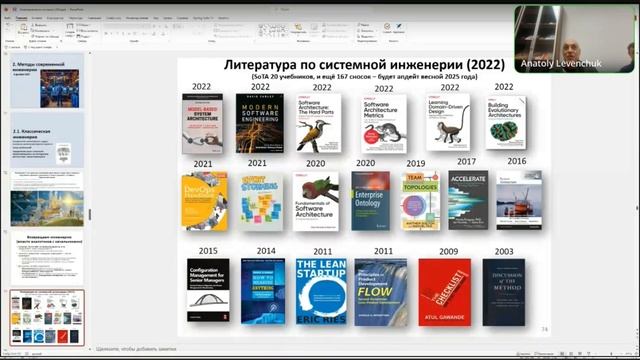Select the literature books slide thumbnail

(x=47, y=318)
